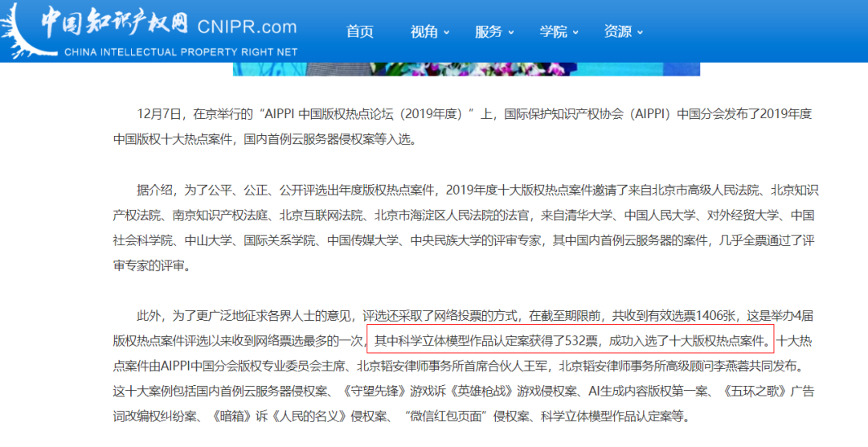Open the 服务 navigation menu

(489, 31)
